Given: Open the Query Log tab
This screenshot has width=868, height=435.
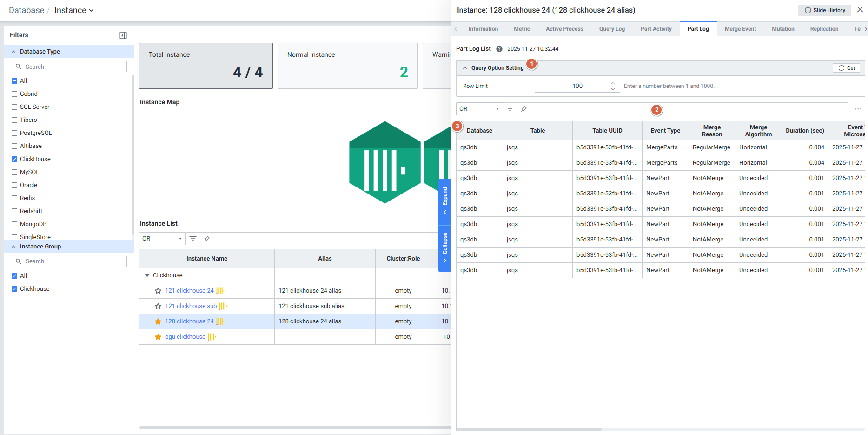Looking at the screenshot, I should pyautogui.click(x=611, y=29).
